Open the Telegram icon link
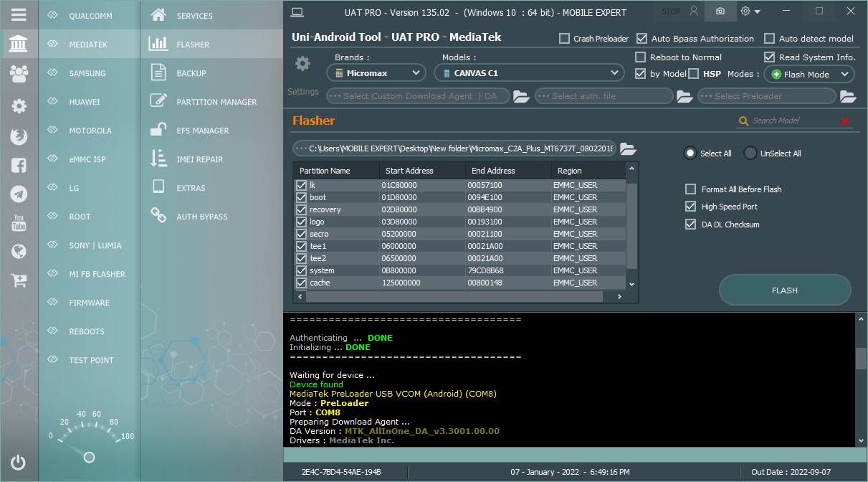This screenshot has height=482, width=868. [x=19, y=194]
